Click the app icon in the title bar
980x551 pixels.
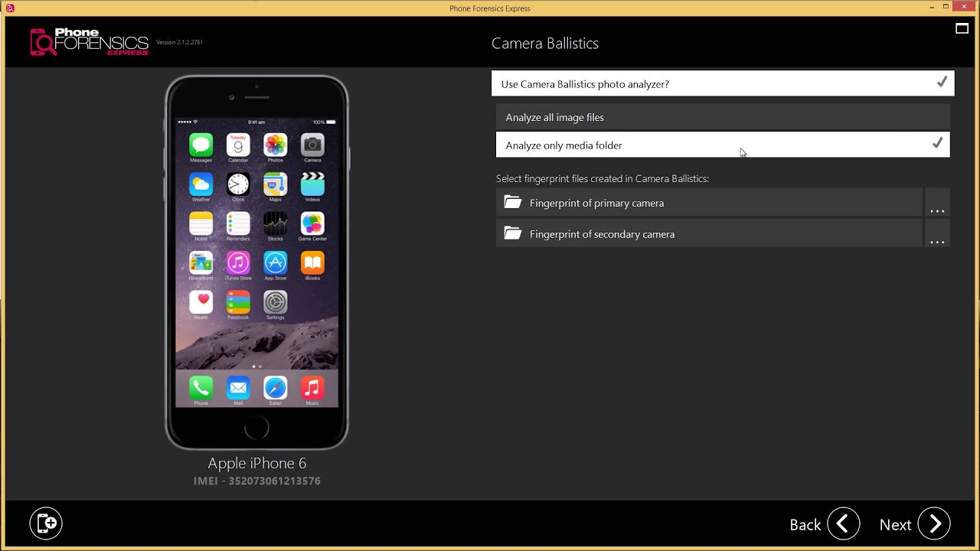pyautogui.click(x=10, y=8)
